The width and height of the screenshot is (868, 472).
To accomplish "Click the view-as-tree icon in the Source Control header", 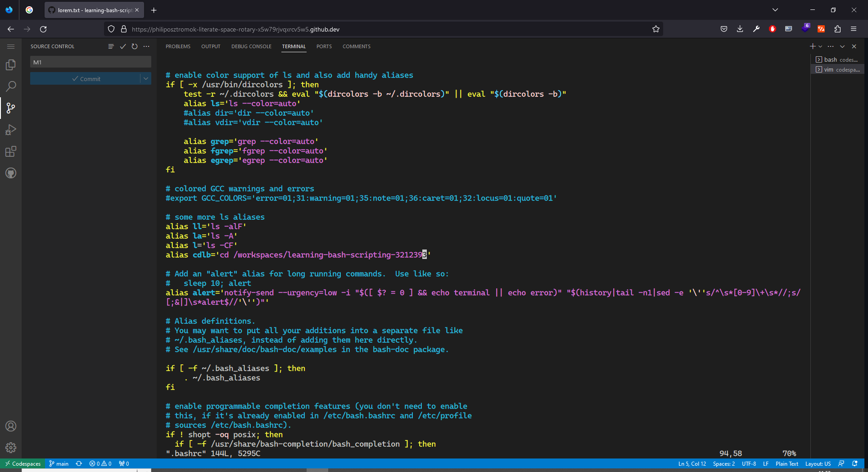I will pyautogui.click(x=111, y=46).
